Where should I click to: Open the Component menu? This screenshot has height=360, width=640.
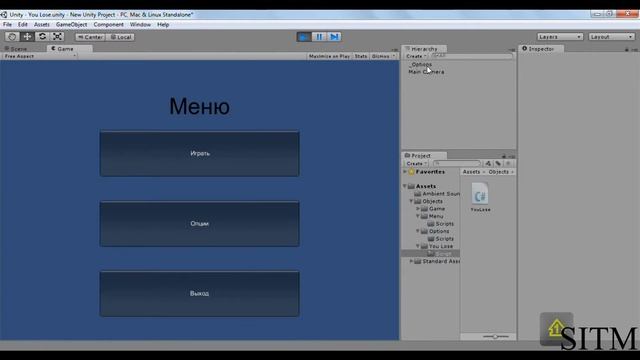(108, 25)
